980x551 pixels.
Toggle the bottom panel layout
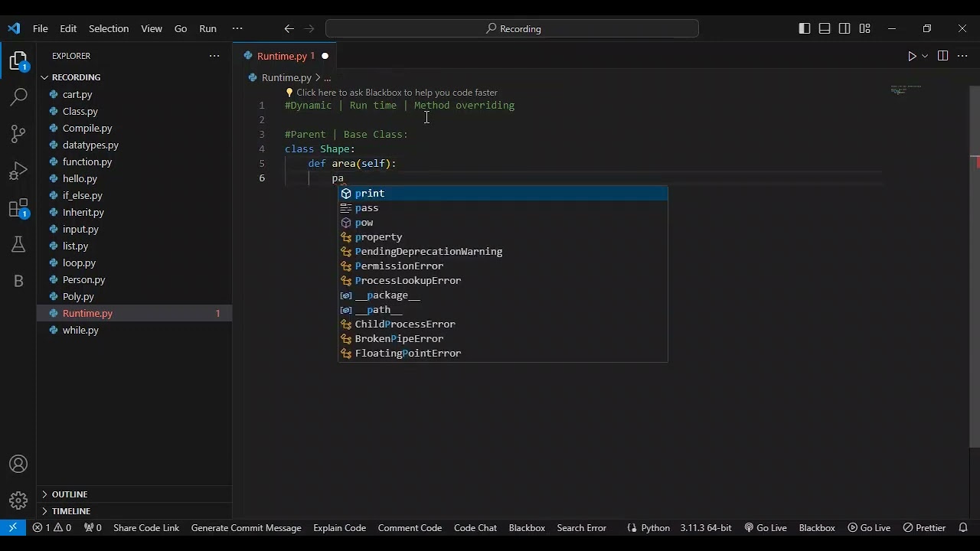pos(825,28)
